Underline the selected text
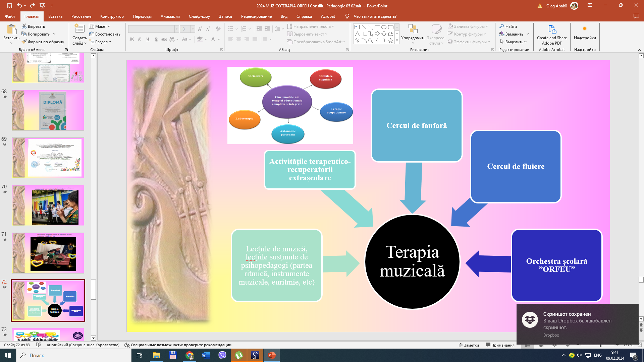Viewport: 644px width, 362px height. coord(148,39)
